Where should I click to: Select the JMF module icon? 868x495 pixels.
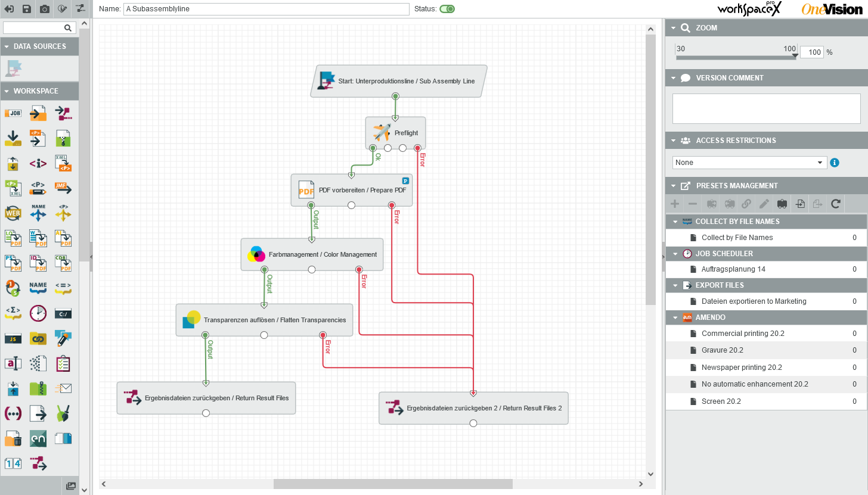point(63,188)
